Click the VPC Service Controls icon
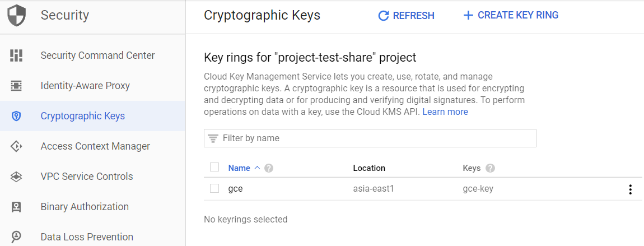The width and height of the screenshot is (644, 246). click(16, 177)
